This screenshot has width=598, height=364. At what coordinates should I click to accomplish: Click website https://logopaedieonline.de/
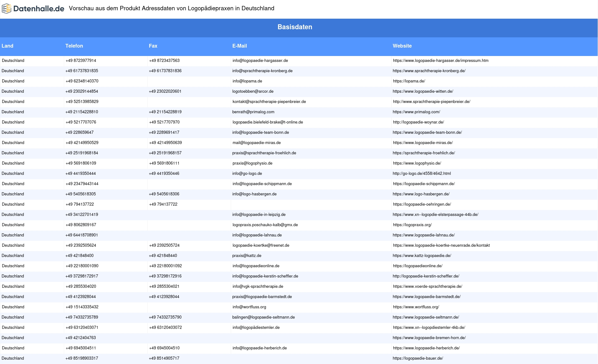click(418, 266)
